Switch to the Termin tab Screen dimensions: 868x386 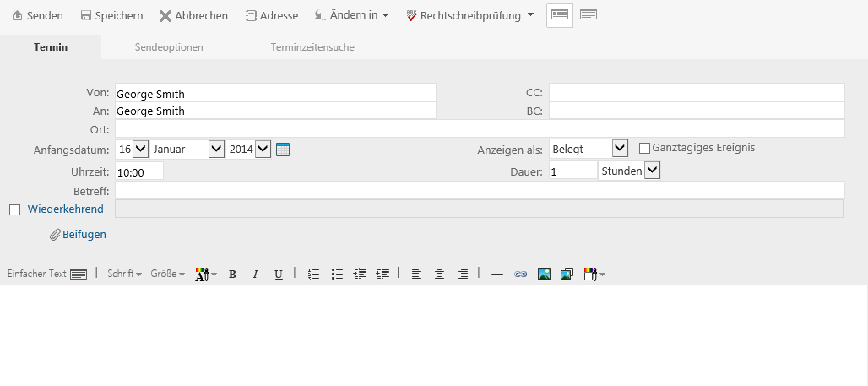point(51,47)
